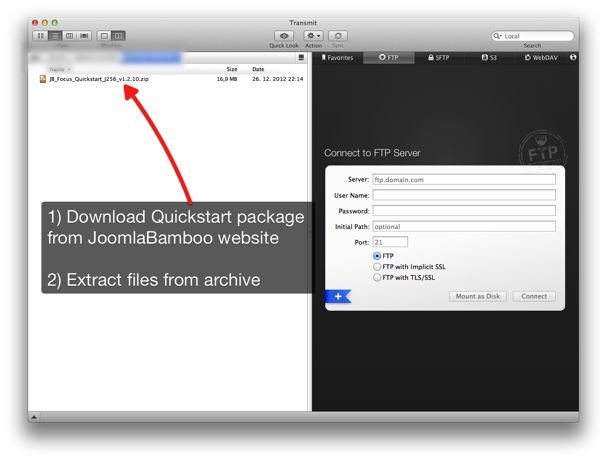
Task: Click the blue highlighted path folder
Action: (x=151, y=58)
